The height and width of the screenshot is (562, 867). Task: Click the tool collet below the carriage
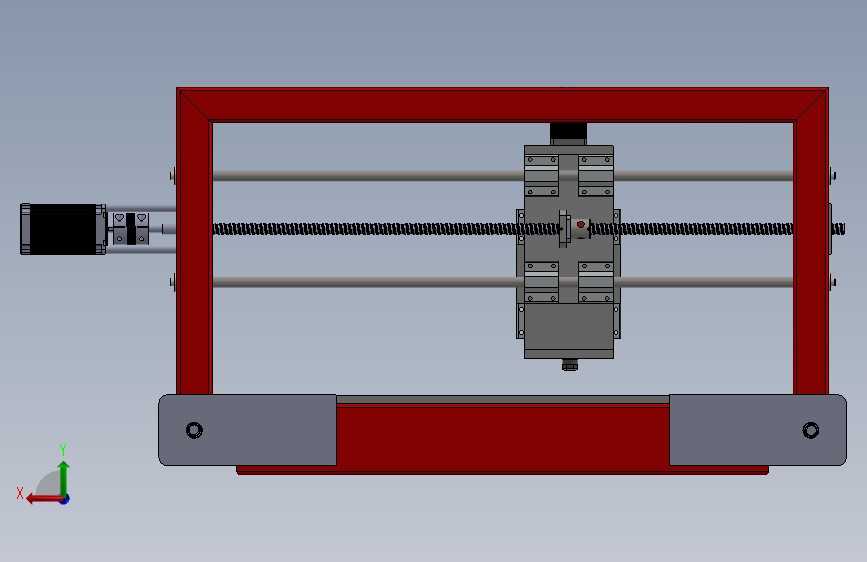point(570,365)
